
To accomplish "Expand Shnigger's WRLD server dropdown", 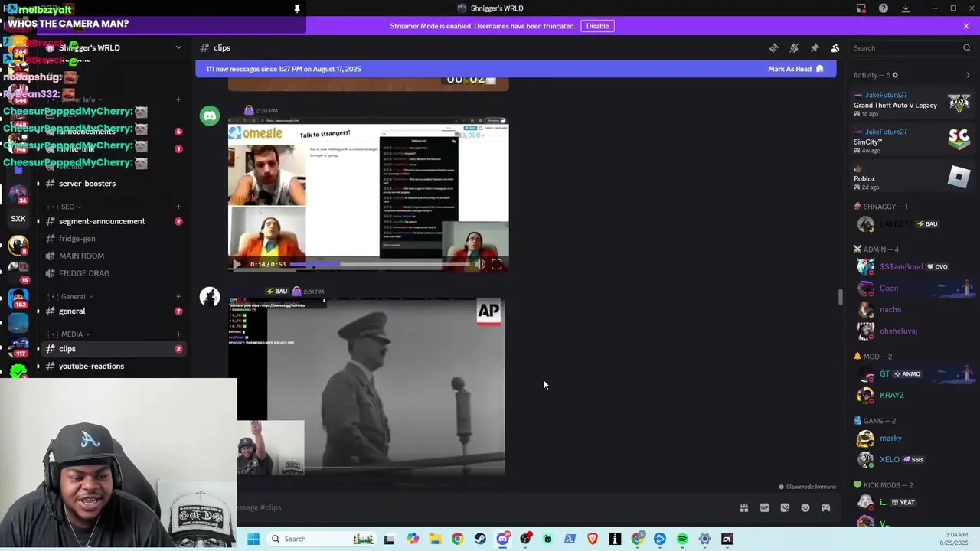I will (x=178, y=47).
